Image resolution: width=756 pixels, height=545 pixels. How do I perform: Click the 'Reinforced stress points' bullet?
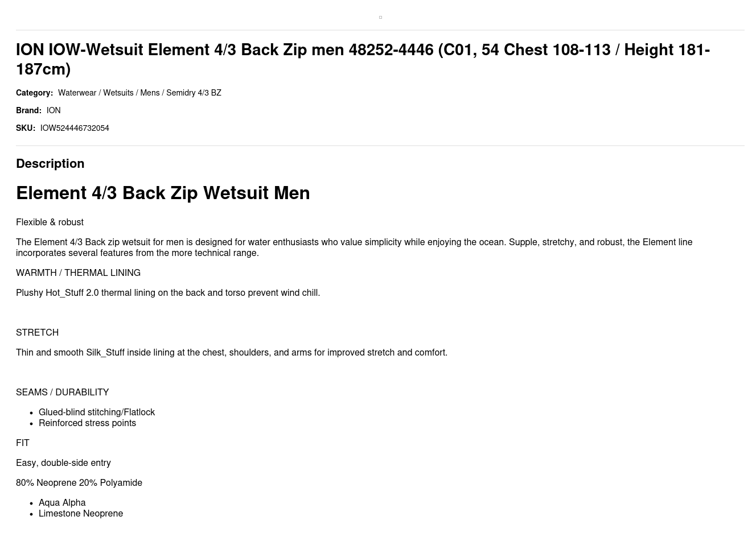pyautogui.click(x=87, y=423)
